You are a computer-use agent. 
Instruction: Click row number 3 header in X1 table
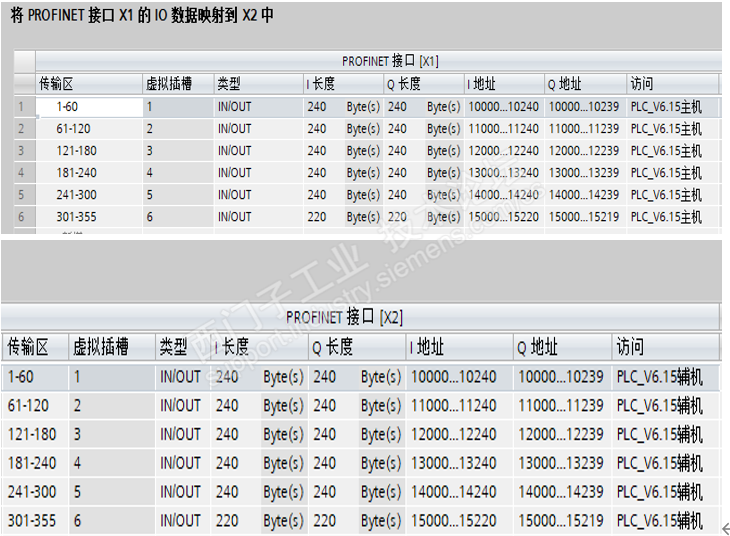point(21,151)
